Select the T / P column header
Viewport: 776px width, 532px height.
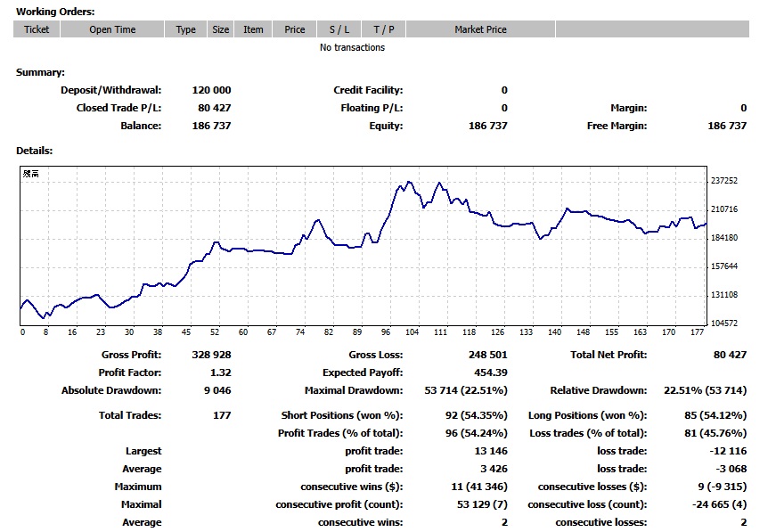point(384,29)
